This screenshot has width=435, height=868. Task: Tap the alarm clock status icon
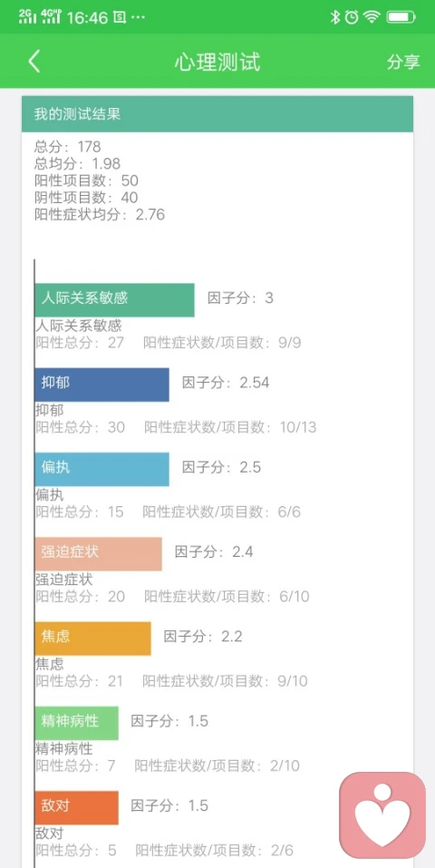(x=352, y=17)
